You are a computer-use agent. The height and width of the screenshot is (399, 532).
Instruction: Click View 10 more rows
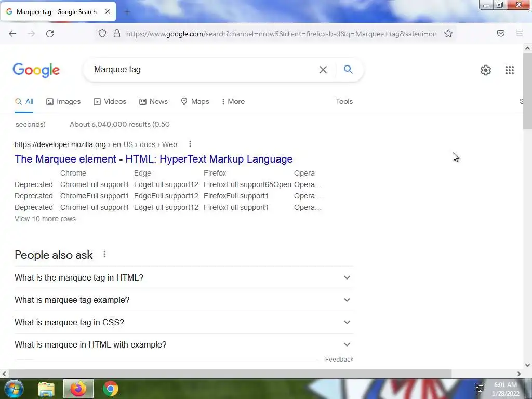tap(45, 219)
